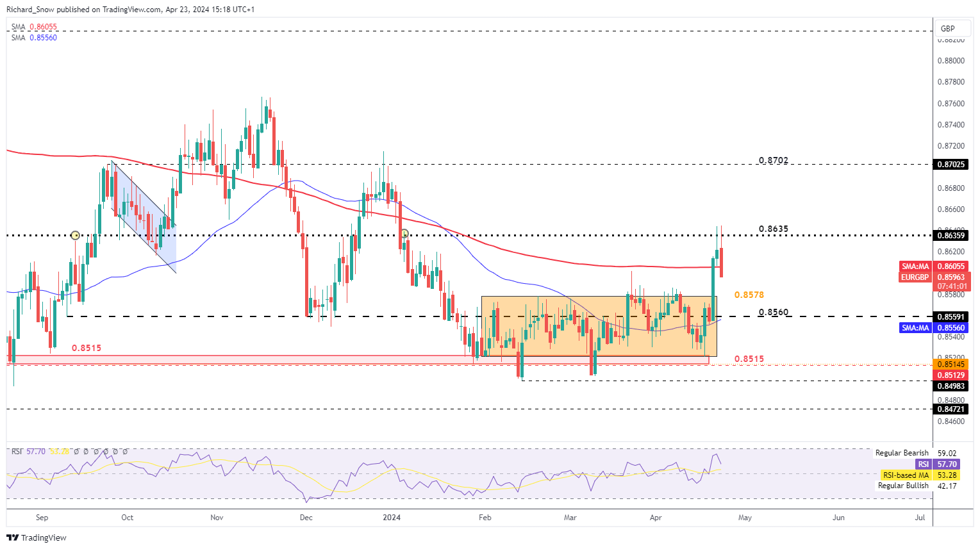The height and width of the screenshot is (549, 980).
Task: Click the Regular Bearish RSI label
Action: pyautogui.click(x=902, y=453)
